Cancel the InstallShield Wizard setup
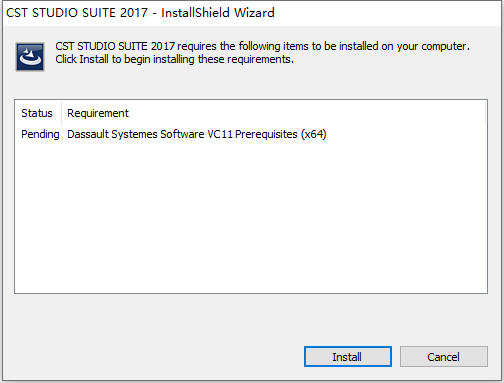The image size is (504, 383). pos(444,357)
